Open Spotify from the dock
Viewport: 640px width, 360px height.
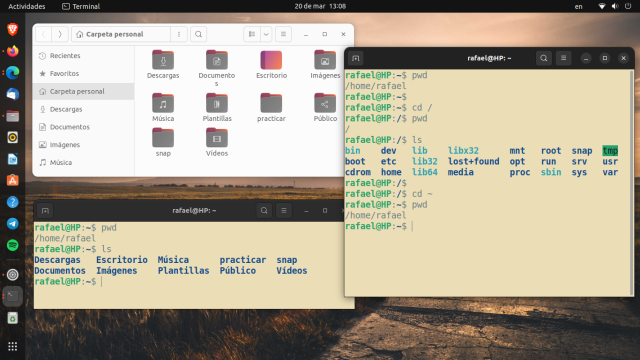(13, 245)
